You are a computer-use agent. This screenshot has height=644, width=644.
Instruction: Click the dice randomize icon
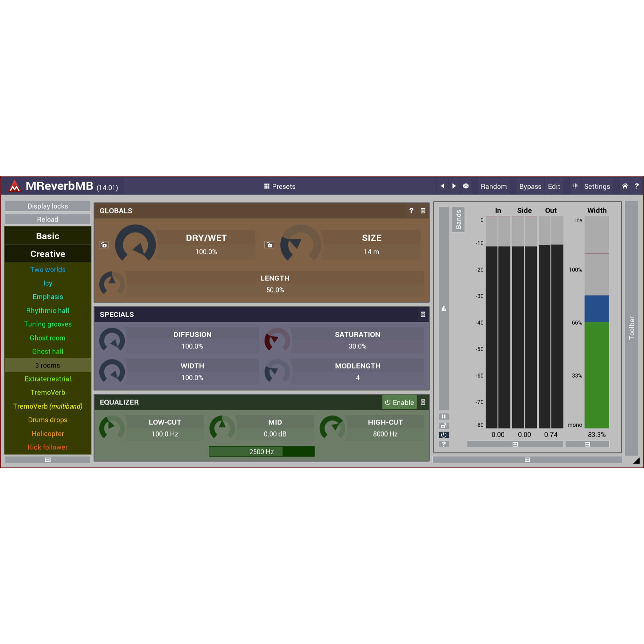pos(466,186)
